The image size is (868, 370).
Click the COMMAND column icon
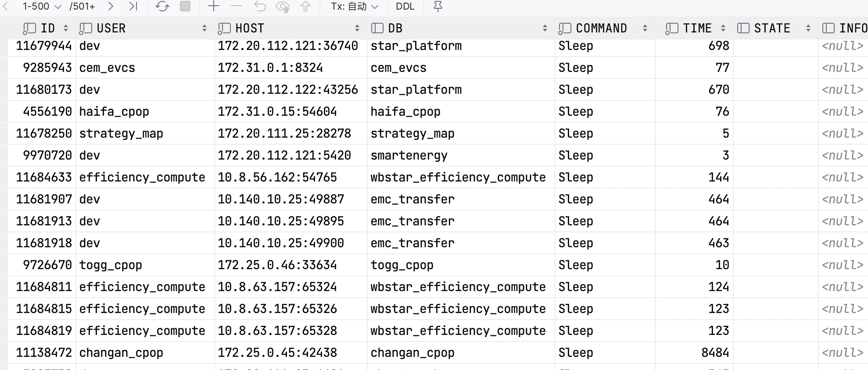(565, 28)
